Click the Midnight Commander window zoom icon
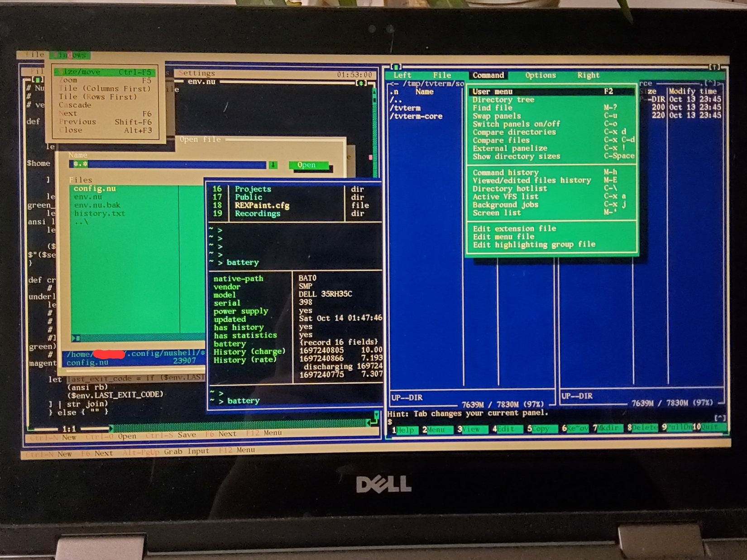Viewport: 747px width, 560px height. (x=715, y=67)
